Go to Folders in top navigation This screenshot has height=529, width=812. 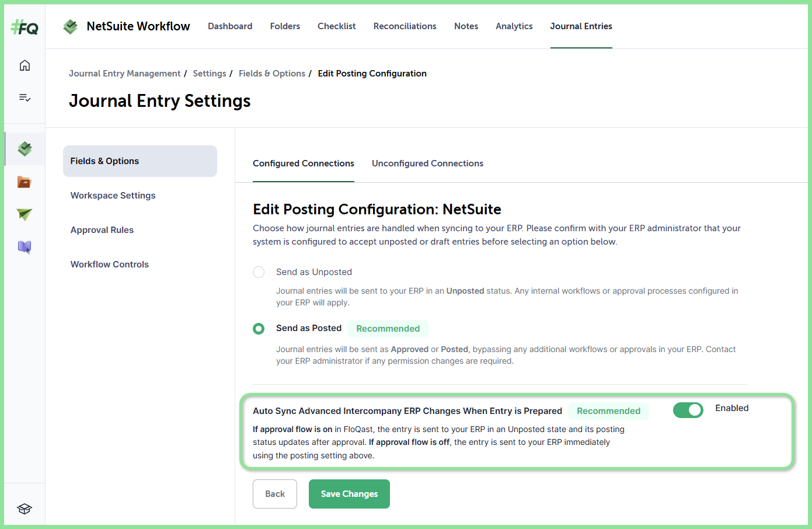285,26
